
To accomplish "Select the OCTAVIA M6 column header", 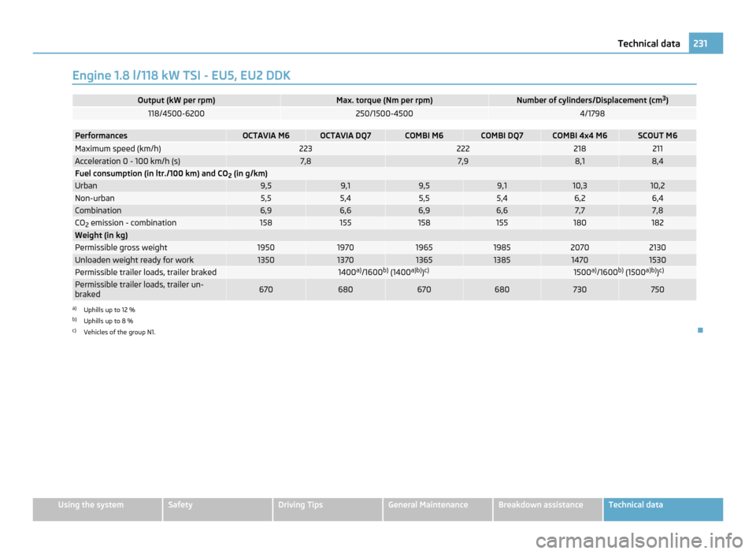I will click(x=265, y=136).
